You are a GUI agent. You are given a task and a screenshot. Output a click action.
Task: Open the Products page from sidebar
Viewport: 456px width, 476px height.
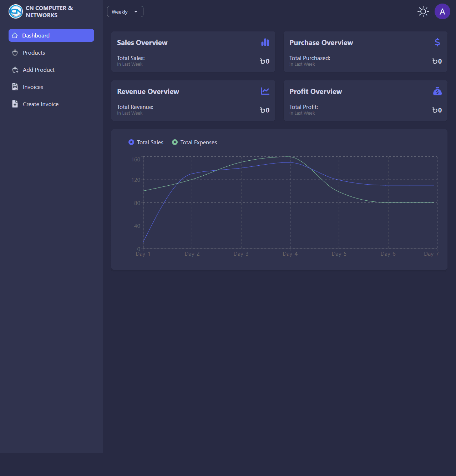[34, 52]
